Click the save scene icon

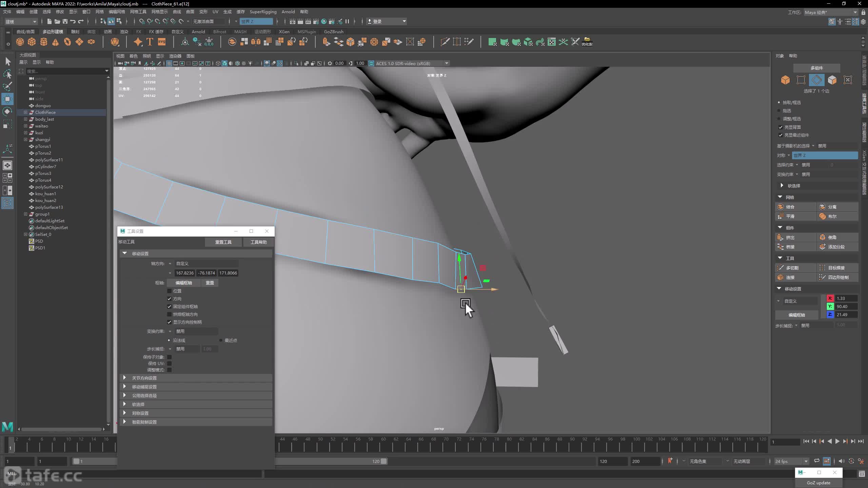tap(65, 21)
